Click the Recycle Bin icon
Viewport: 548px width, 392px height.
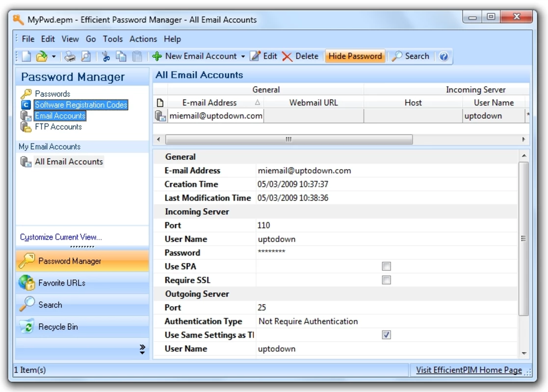[27, 327]
